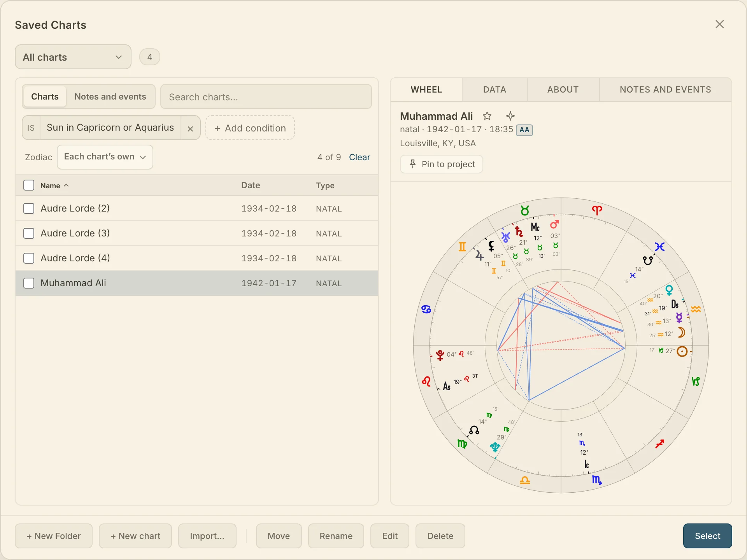Open the NOTES AND EVENTS tab
Image resolution: width=747 pixels, height=560 pixels.
pyautogui.click(x=665, y=90)
